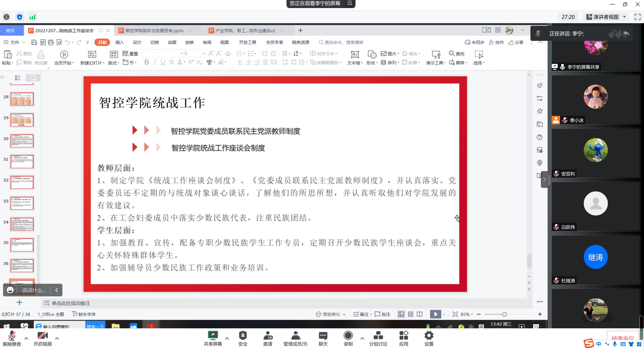Open the settings sliders sidebar icon
This screenshot has width=644, height=348.
pyautogui.click(x=540, y=99)
